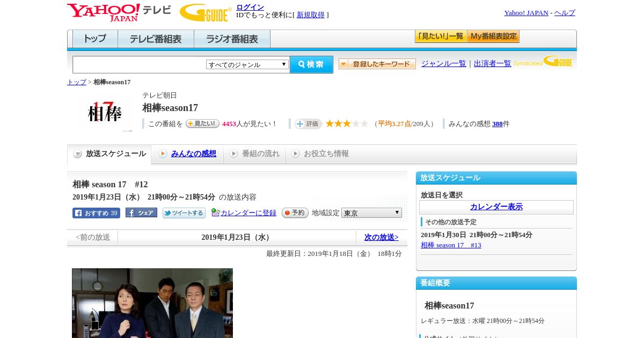This screenshot has height=338, width=644.
Task: Click the 番組概要 panel header
Action: click(496, 283)
